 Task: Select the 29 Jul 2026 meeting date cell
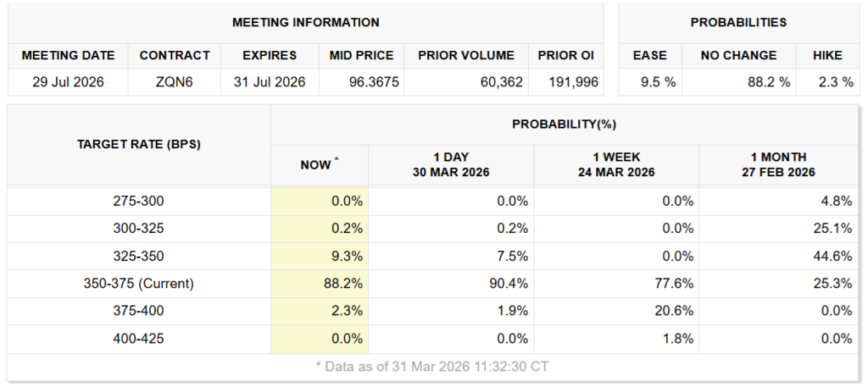coord(68,82)
